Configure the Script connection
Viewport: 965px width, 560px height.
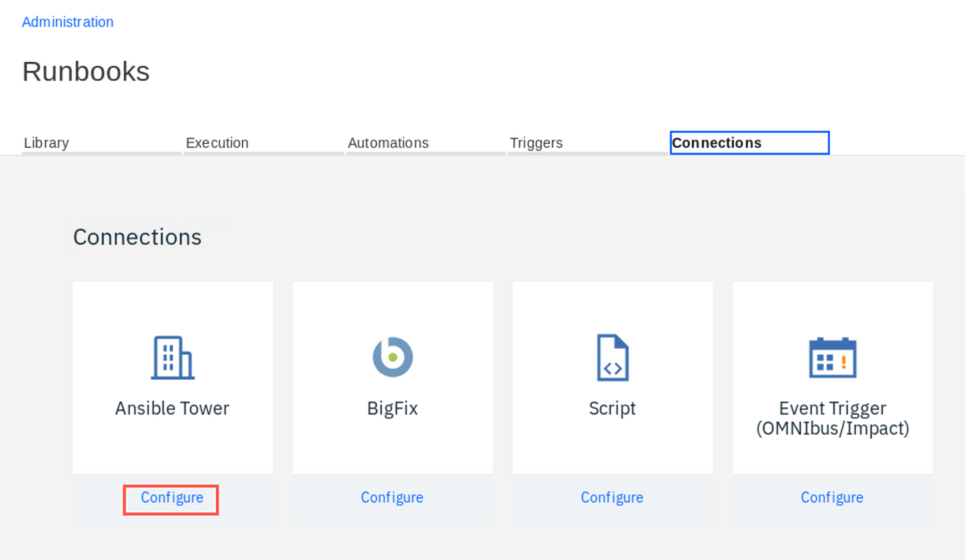click(x=612, y=497)
